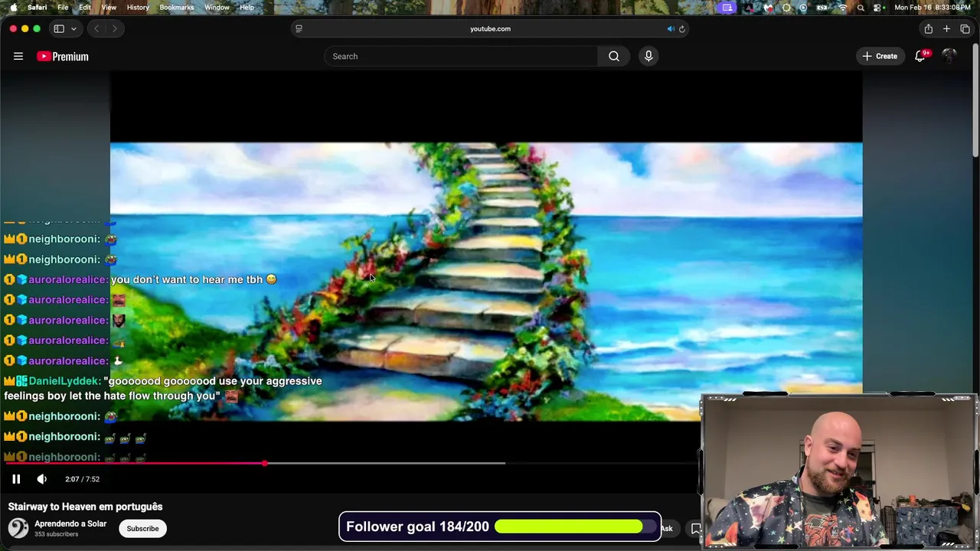The width and height of the screenshot is (980, 551).
Task: Open the File menu
Action: pos(63,8)
